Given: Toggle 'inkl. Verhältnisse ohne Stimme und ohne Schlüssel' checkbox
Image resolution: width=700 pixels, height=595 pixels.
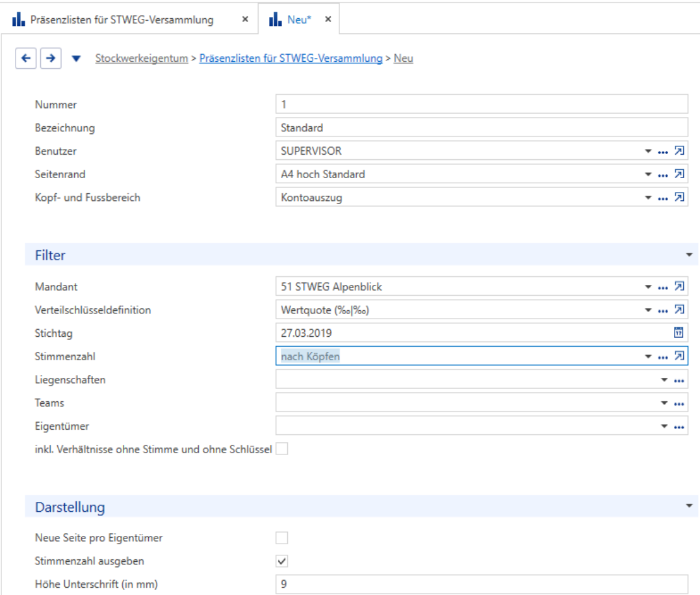Looking at the screenshot, I should [x=281, y=449].
